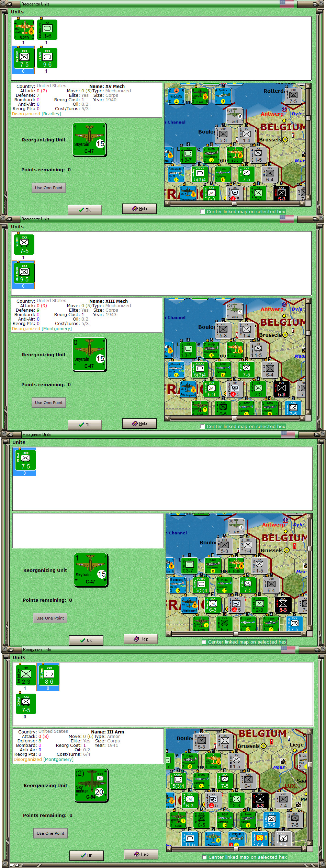Image resolution: width=326 pixels, height=868 pixels.
Task: Click P-40N Kittyhawk unit on third window map
Action: (x=271, y=624)
